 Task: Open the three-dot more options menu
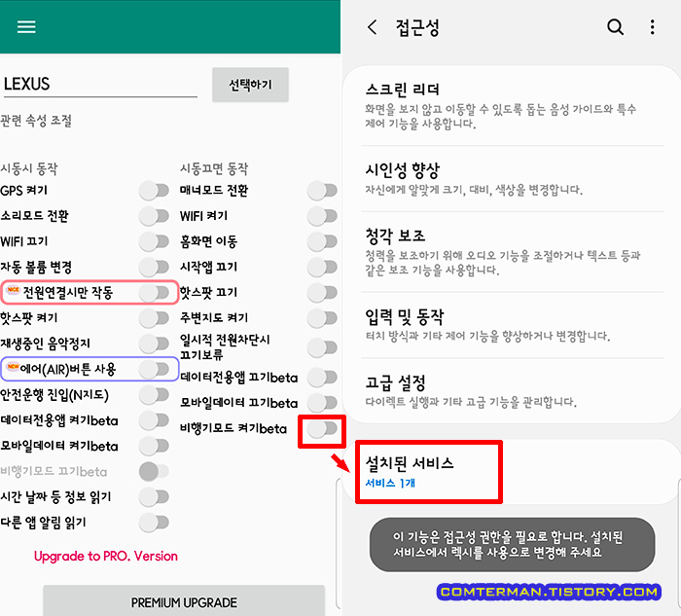(652, 27)
